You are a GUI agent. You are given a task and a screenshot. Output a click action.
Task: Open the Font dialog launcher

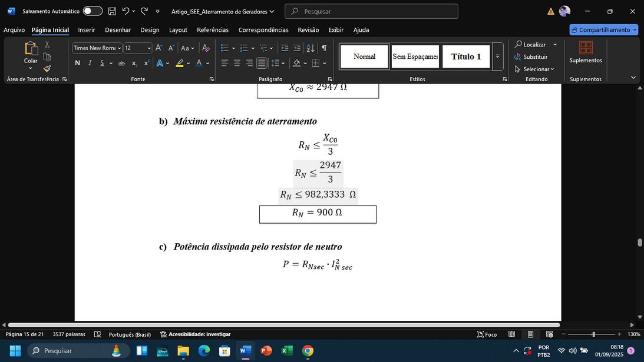212,79
